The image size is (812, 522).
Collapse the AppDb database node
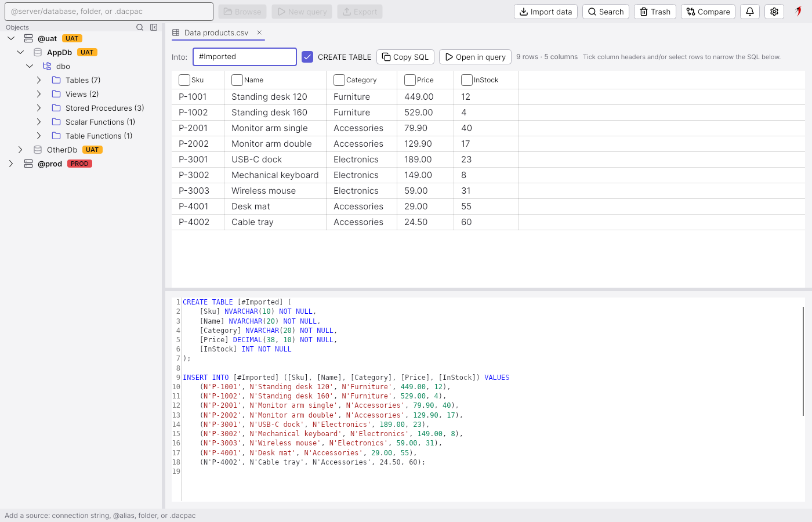click(20, 52)
